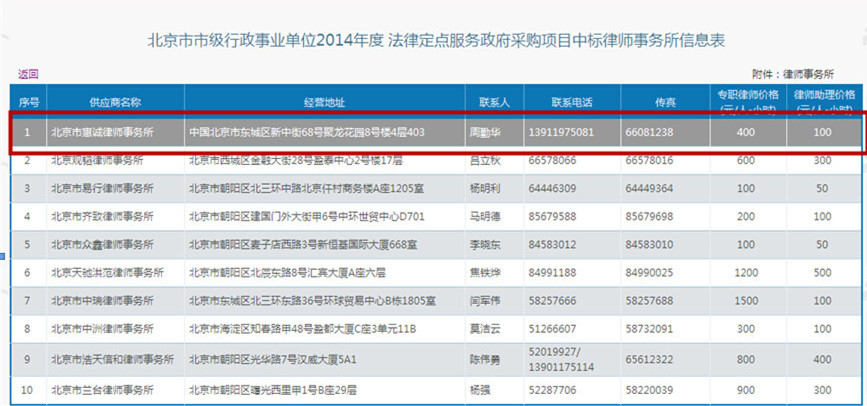The height and width of the screenshot is (406, 867).
Task: Click the 供应商名称 column header
Action: [114, 102]
